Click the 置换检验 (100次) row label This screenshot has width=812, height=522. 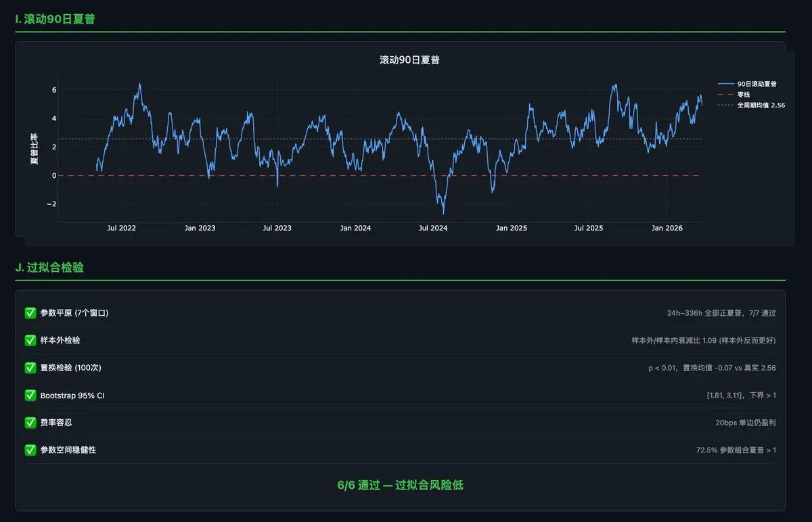70,368
